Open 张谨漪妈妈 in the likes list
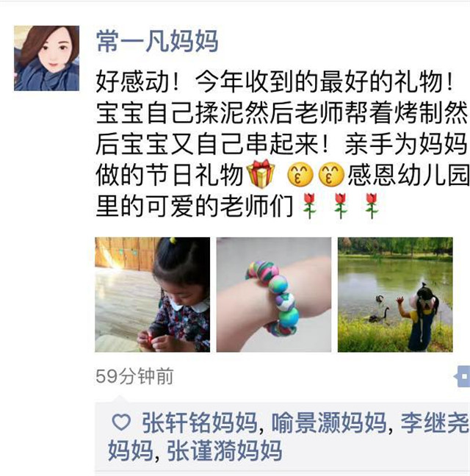Screen dimensions: 470x476 [225, 451]
